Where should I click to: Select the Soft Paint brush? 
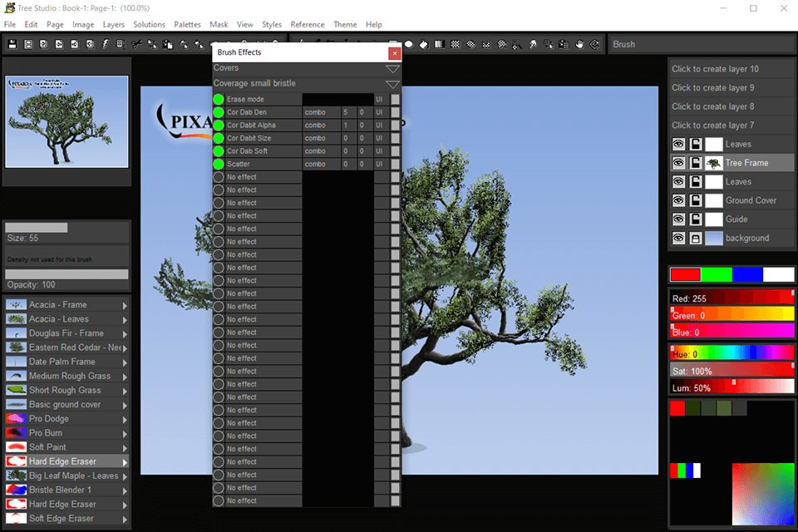tap(66, 447)
